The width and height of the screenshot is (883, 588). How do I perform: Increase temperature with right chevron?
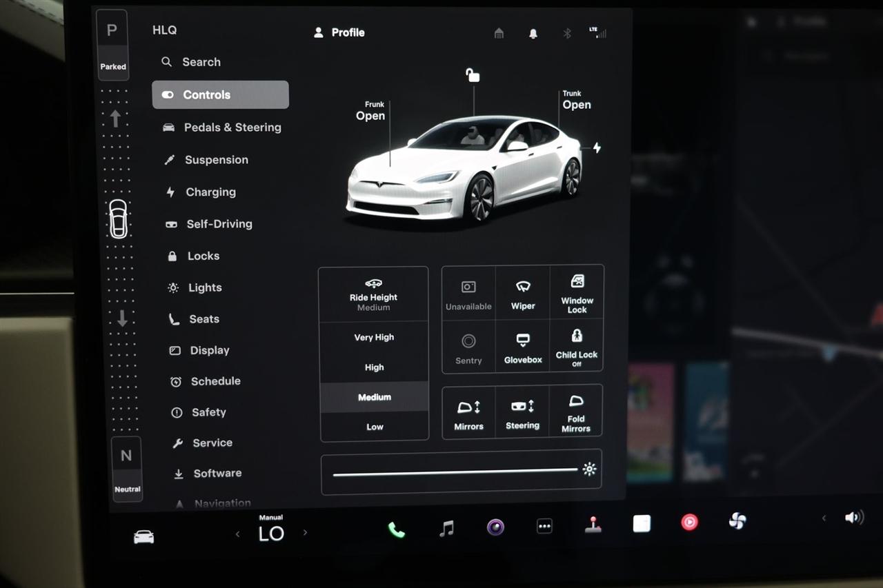pyautogui.click(x=305, y=533)
